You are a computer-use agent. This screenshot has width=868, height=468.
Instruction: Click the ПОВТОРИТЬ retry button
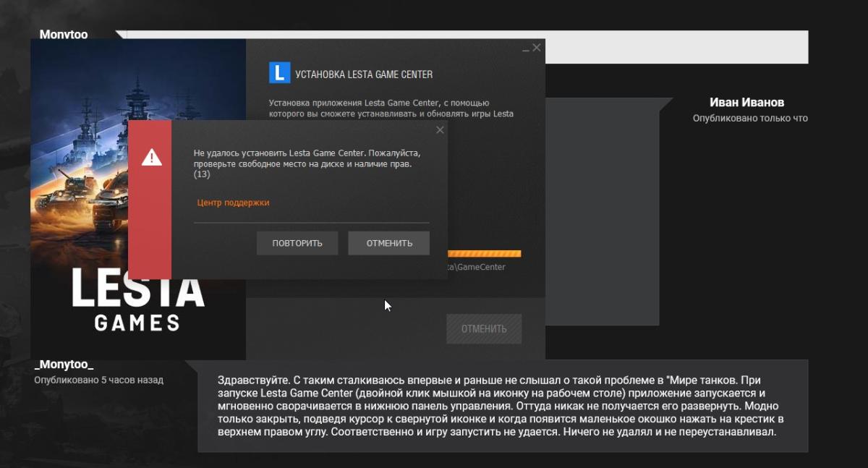297,243
